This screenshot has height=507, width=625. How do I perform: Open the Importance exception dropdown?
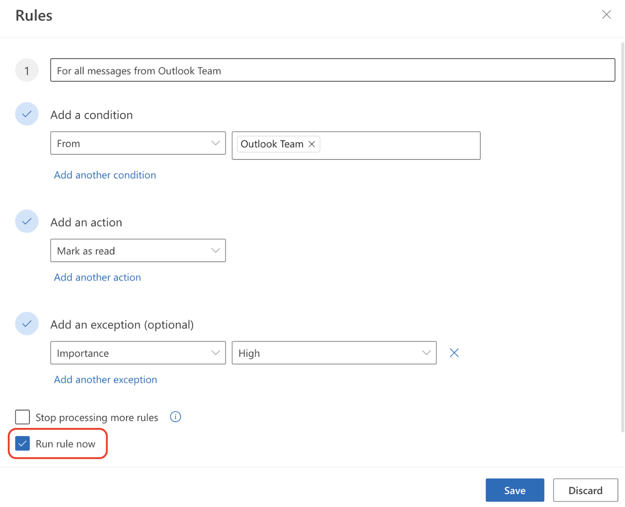coord(138,353)
